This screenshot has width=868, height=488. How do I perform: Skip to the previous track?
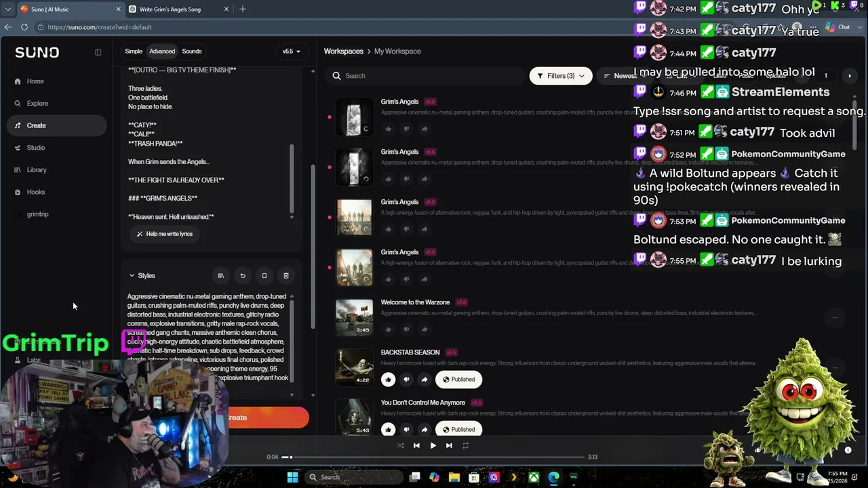pyautogui.click(x=416, y=445)
